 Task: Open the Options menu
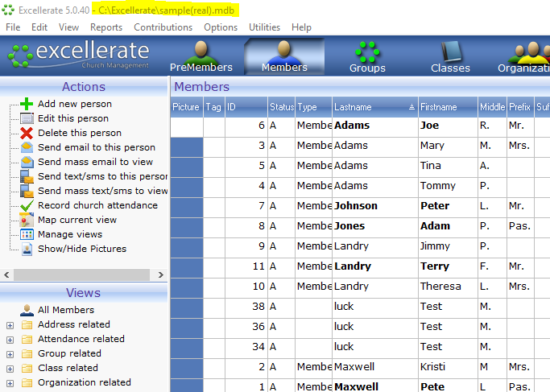pyautogui.click(x=221, y=27)
